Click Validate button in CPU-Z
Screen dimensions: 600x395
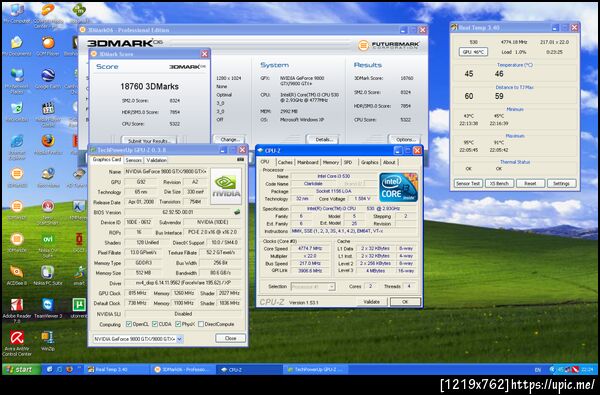372,302
